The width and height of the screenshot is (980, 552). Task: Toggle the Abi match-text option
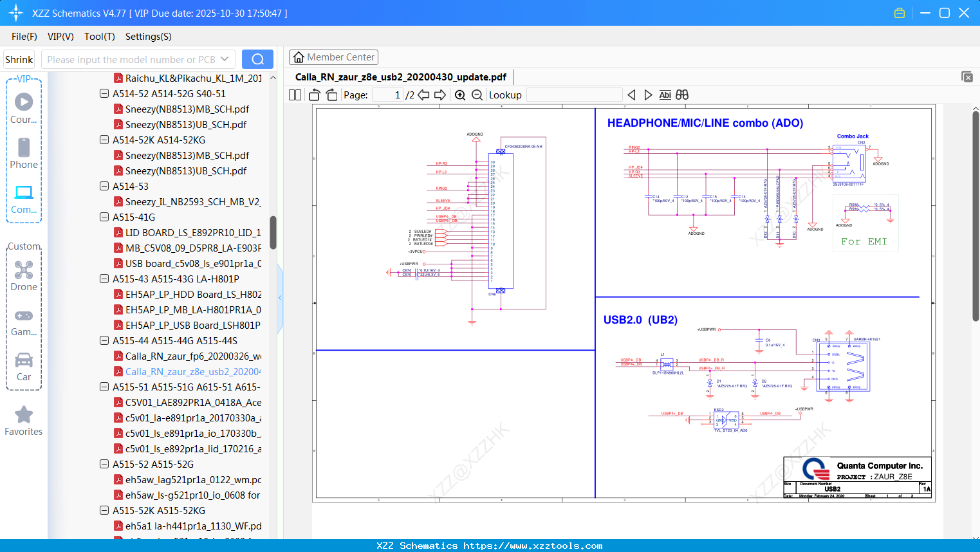click(x=665, y=95)
